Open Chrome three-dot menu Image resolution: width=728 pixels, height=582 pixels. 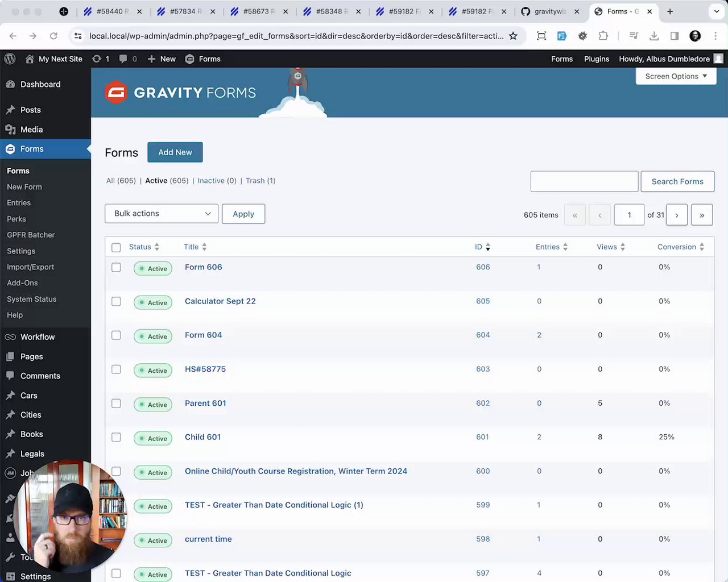(715, 36)
